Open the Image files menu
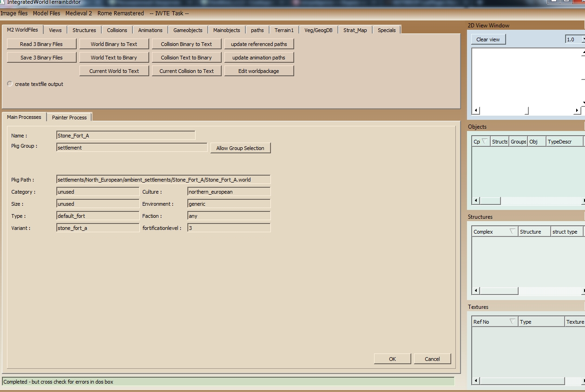 (x=14, y=13)
